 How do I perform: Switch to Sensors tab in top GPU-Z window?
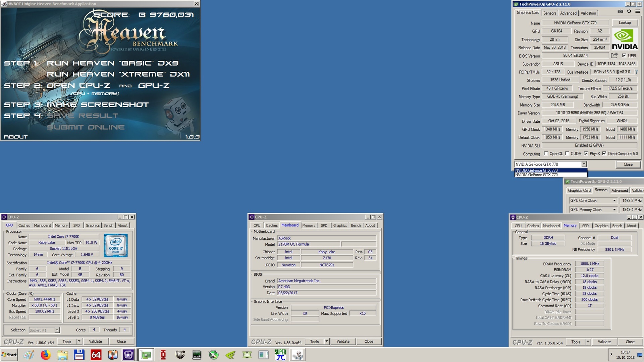[x=550, y=13]
